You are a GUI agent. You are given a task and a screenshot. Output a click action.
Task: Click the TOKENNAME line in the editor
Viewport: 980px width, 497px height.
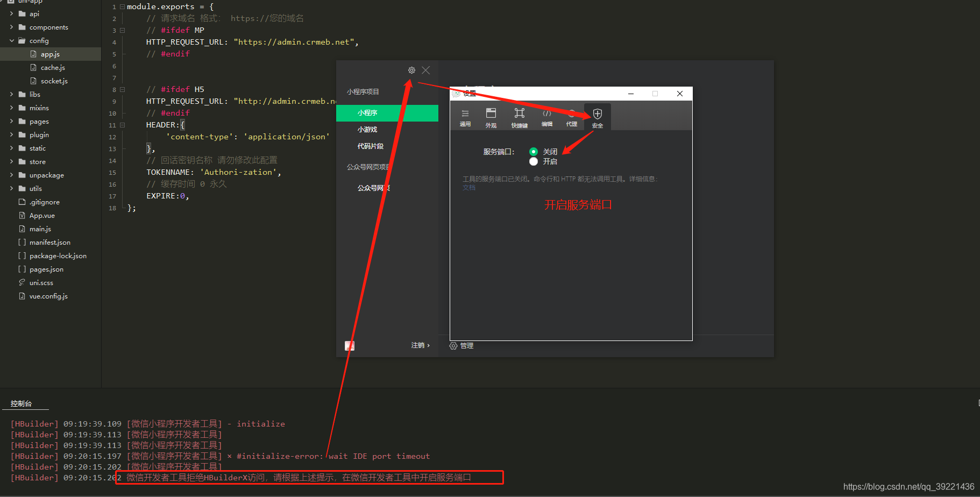coord(214,173)
